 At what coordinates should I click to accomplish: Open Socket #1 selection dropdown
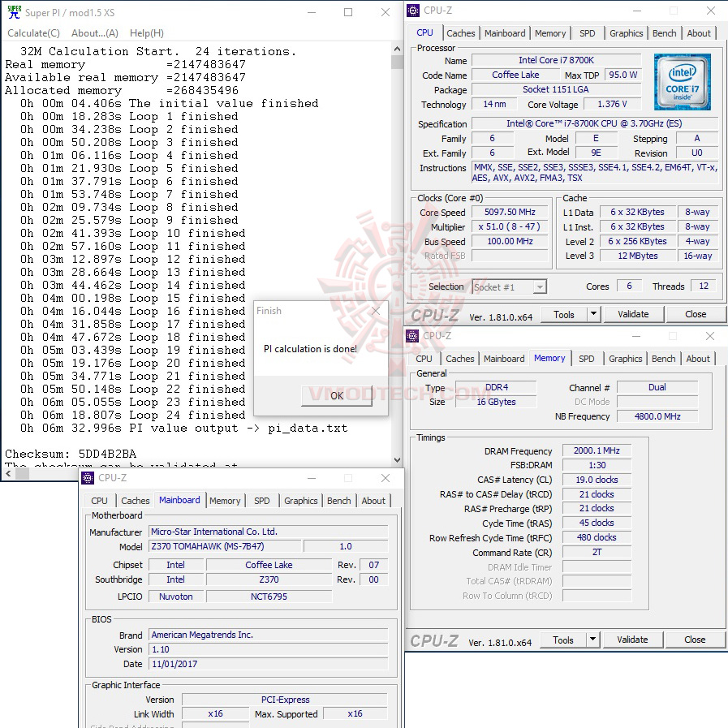(510, 287)
